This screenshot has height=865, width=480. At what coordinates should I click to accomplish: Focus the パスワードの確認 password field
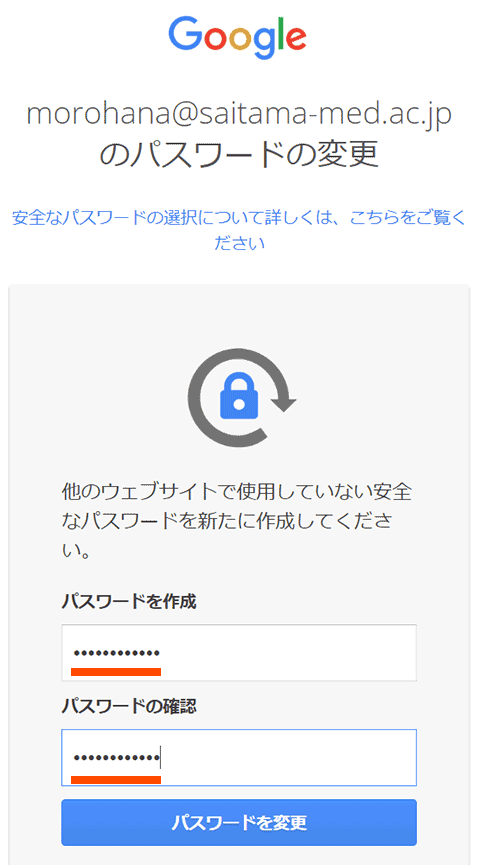[239, 757]
